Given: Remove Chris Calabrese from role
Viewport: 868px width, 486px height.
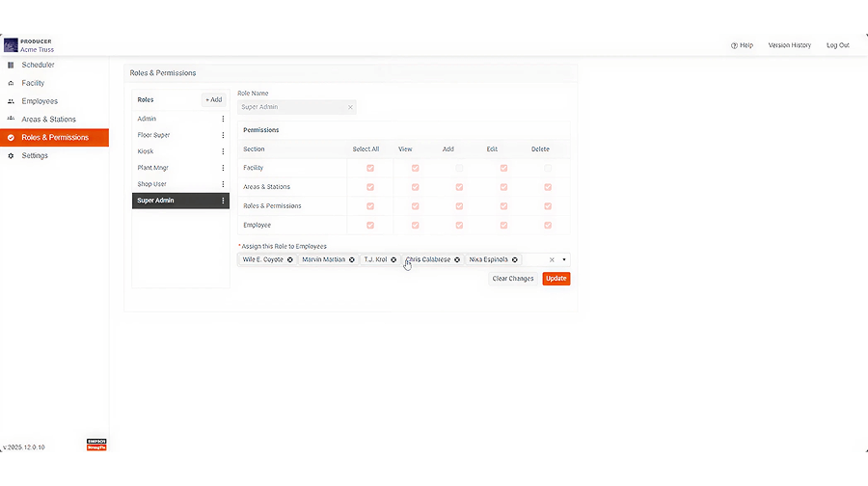Looking at the screenshot, I should pyautogui.click(x=457, y=259).
